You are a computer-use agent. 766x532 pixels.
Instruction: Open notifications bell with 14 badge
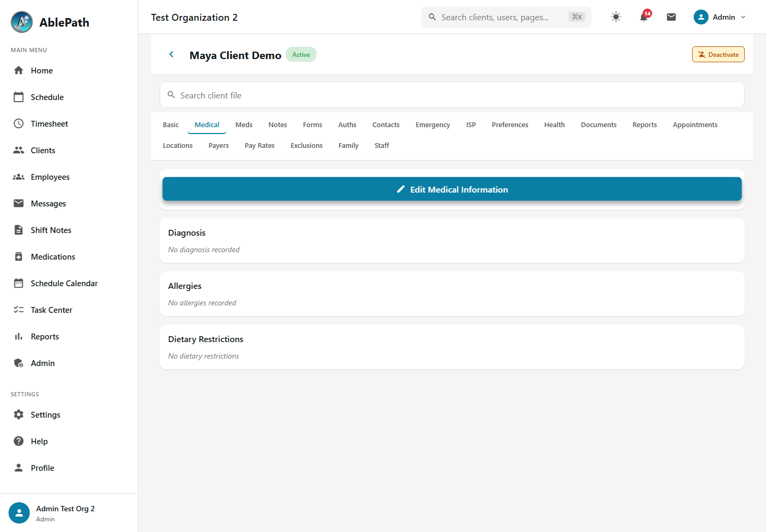tap(644, 17)
